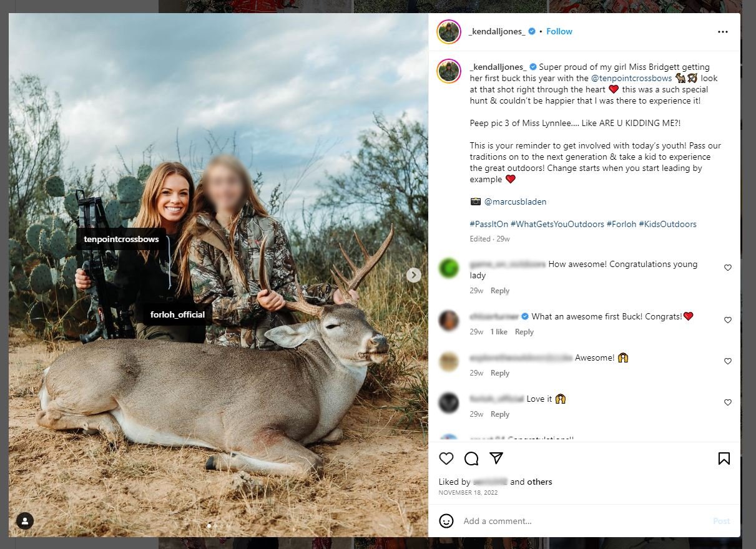Image resolution: width=756 pixels, height=549 pixels.
Task: Go to next photo in carousel
Action: (x=413, y=274)
